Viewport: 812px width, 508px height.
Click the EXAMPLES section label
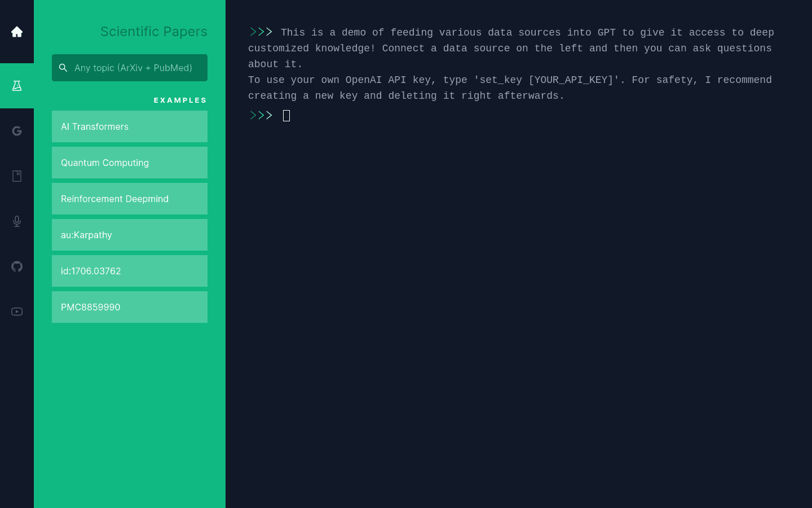[180, 100]
